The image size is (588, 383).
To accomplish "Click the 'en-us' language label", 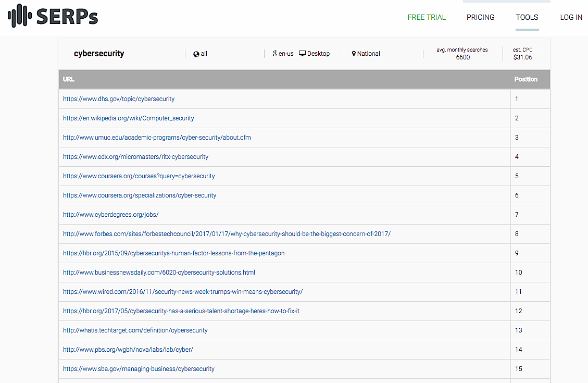I will (286, 54).
